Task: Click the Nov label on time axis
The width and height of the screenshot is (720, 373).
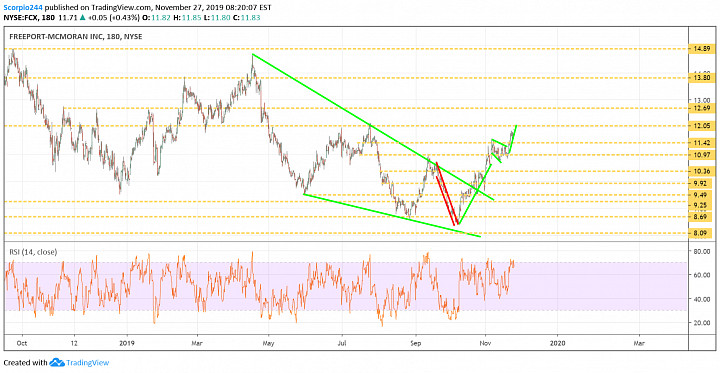Action: pyautogui.click(x=484, y=343)
